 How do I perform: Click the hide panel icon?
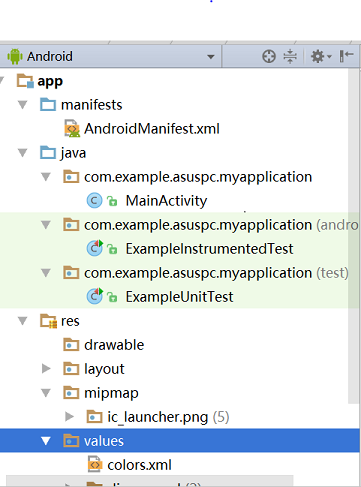(347, 56)
